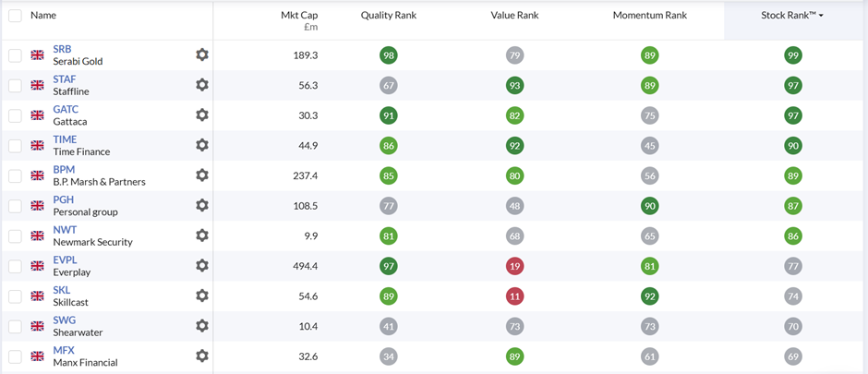
Task: Toggle the Stock Rank sort arrow
Action: coord(822,16)
